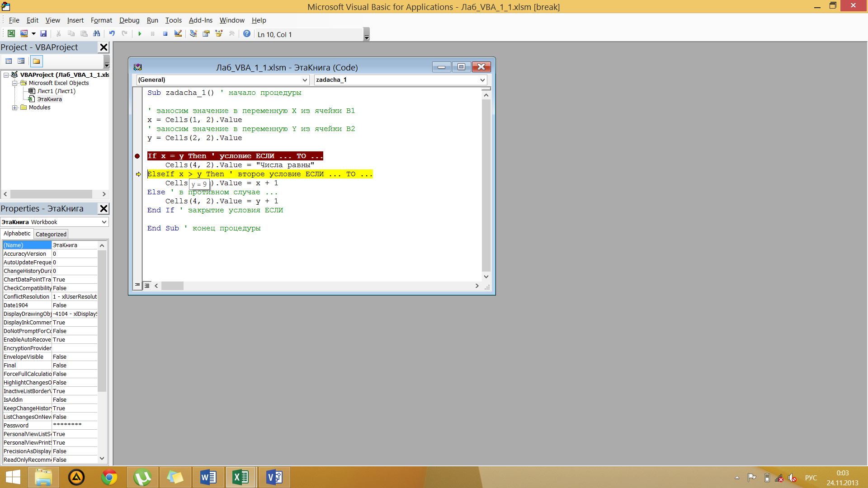Viewport: 868px width, 488px height.
Task: Click the yellow execution arrow in margin
Action: coord(138,174)
